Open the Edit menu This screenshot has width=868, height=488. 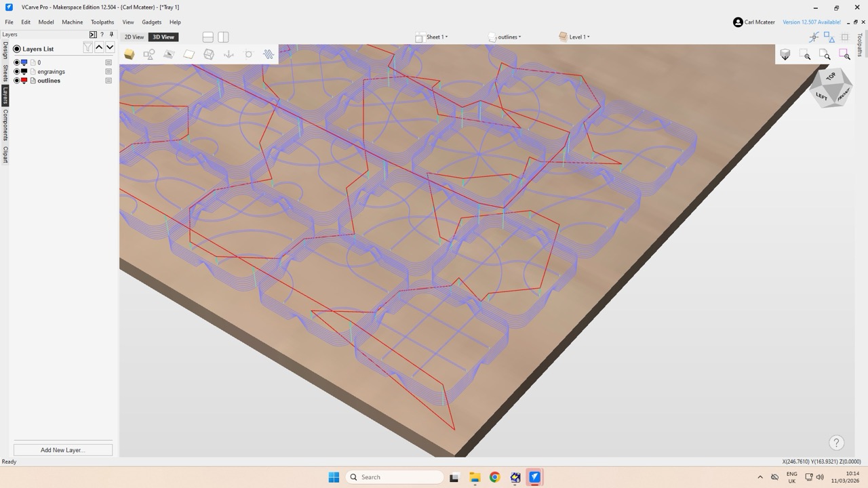click(26, 22)
